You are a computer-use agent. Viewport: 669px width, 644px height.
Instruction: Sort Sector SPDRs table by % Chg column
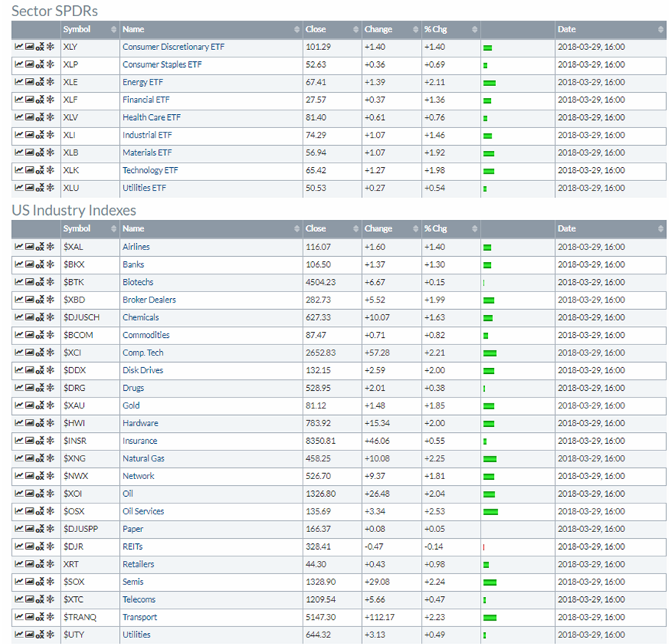coord(450,29)
